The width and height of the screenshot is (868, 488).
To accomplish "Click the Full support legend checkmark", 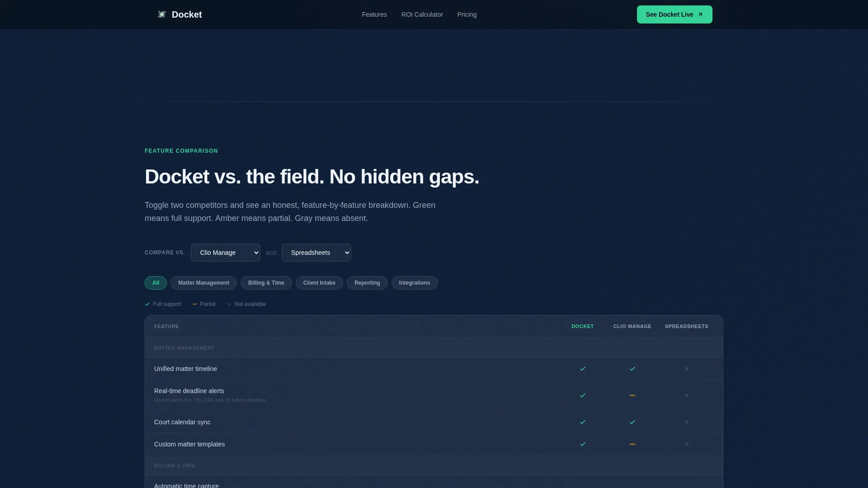I will click(x=147, y=304).
